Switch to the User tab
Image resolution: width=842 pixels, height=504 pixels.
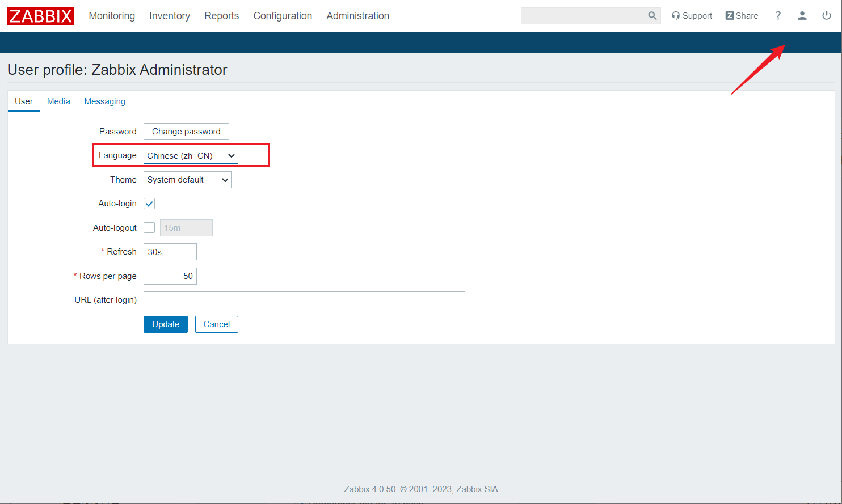[x=24, y=101]
